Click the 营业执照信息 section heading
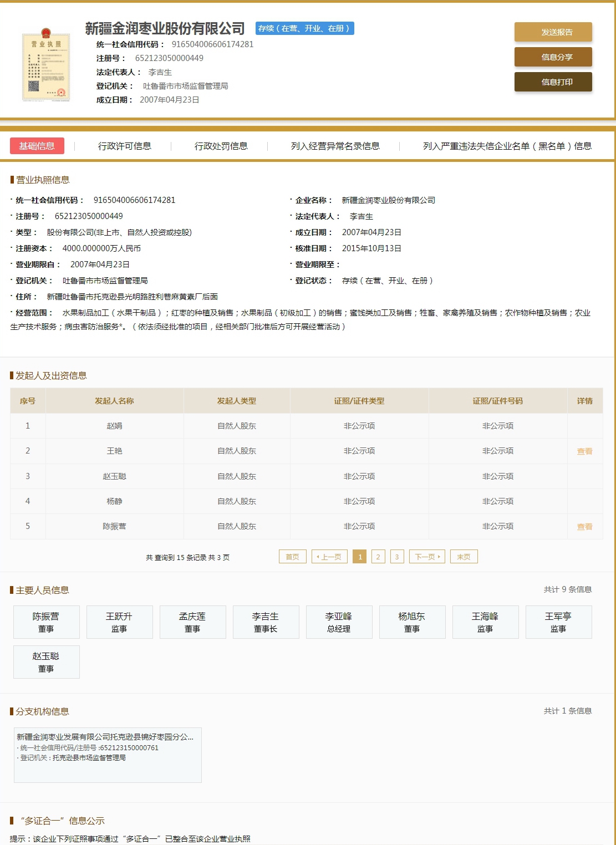 click(43, 180)
